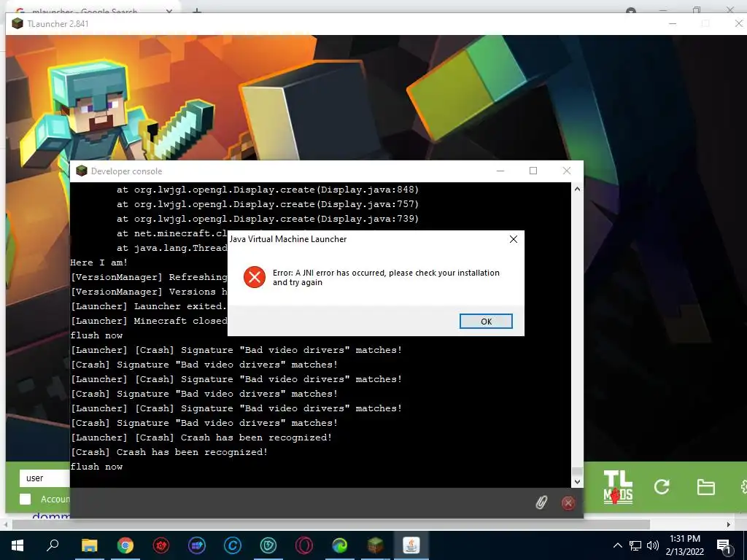The image size is (747, 560).
Task: Click the "[Launcher] Minecraft closed" line
Action: click(x=149, y=321)
